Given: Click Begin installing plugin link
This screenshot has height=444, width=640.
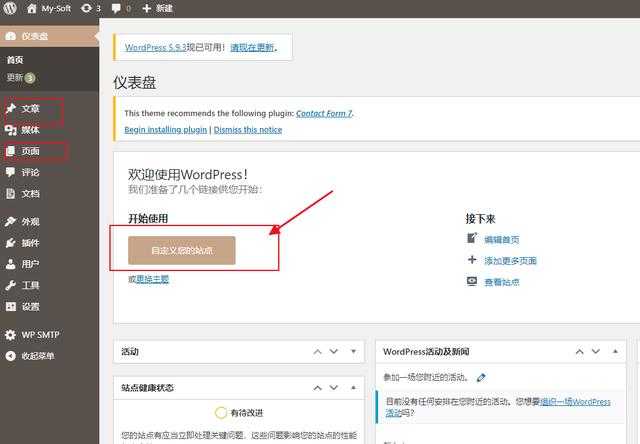Looking at the screenshot, I should [x=166, y=129].
